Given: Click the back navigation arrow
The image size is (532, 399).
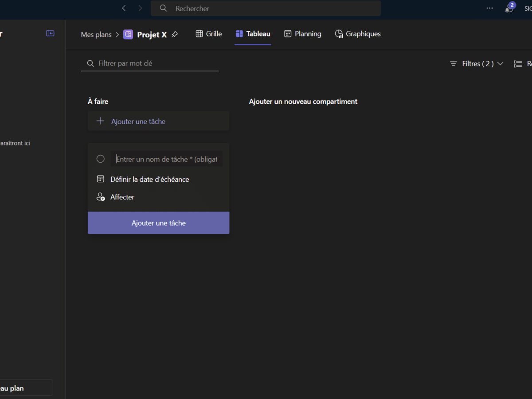Looking at the screenshot, I should 124,8.
